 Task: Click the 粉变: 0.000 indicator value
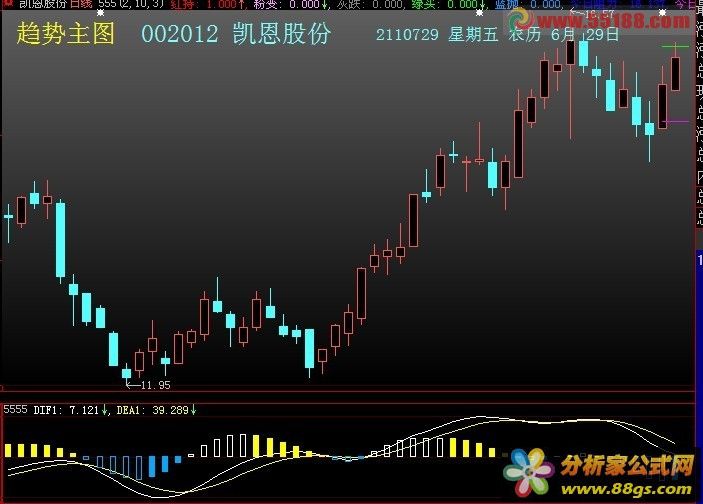point(290,4)
